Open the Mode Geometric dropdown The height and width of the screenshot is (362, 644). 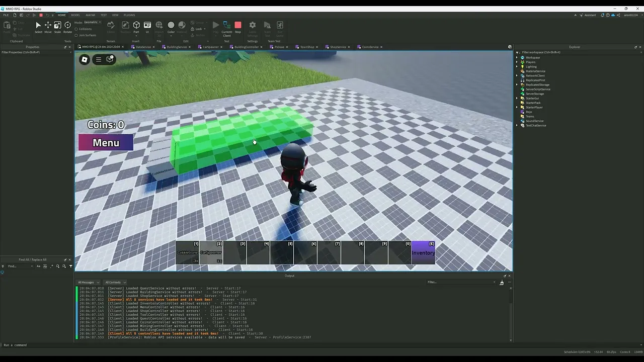click(93, 22)
